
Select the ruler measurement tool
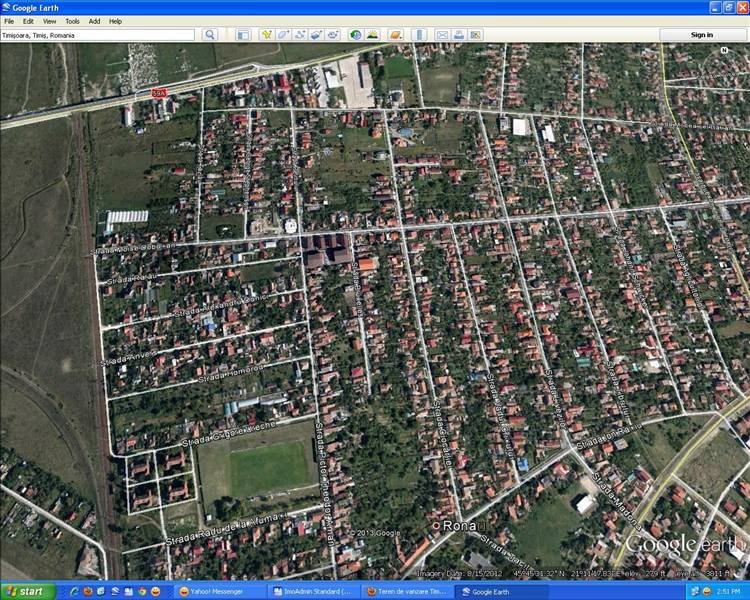(420, 35)
